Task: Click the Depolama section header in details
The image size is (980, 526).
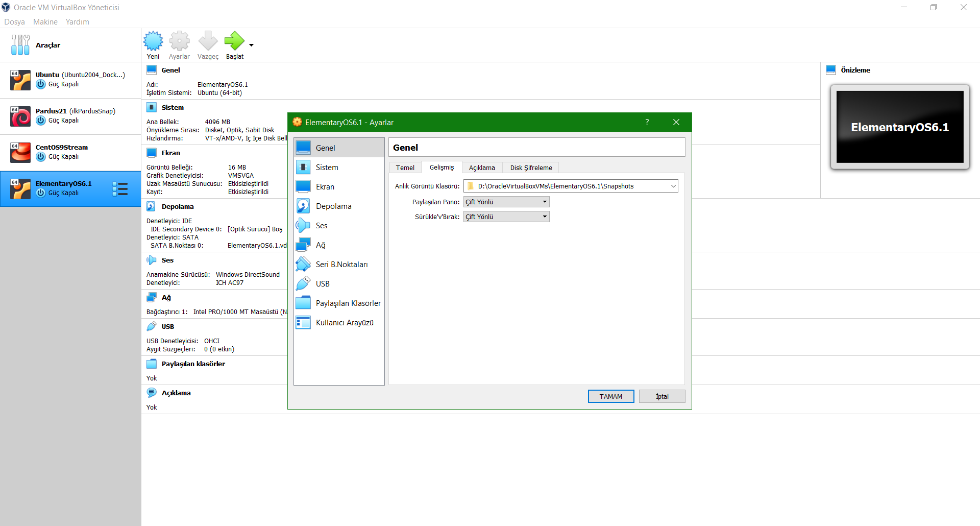Action: point(178,206)
